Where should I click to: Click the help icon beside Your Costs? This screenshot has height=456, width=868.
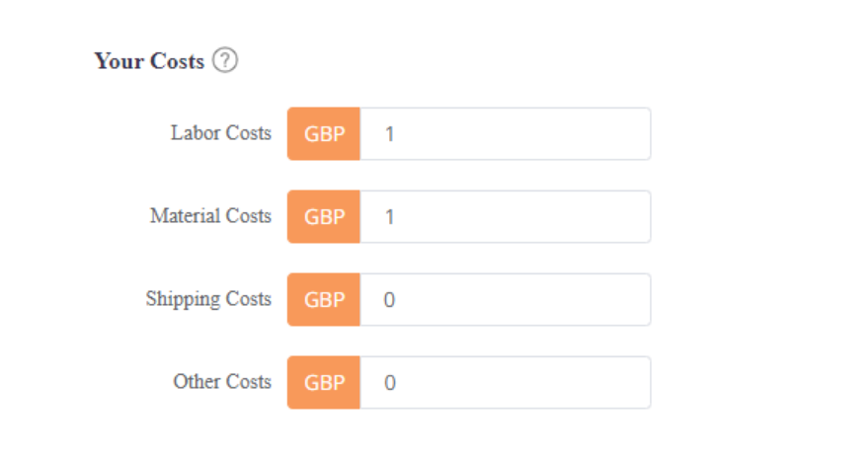coord(226,61)
